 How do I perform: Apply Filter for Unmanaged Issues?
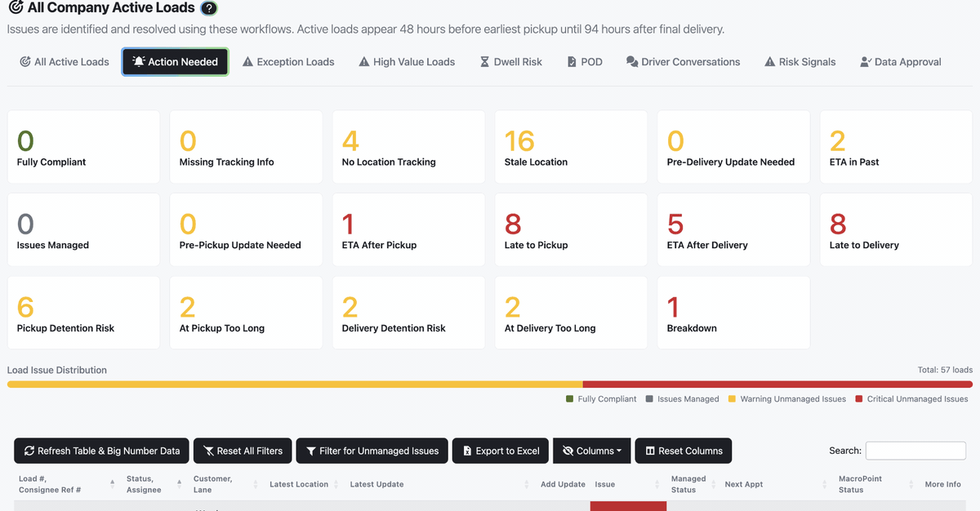coord(372,451)
